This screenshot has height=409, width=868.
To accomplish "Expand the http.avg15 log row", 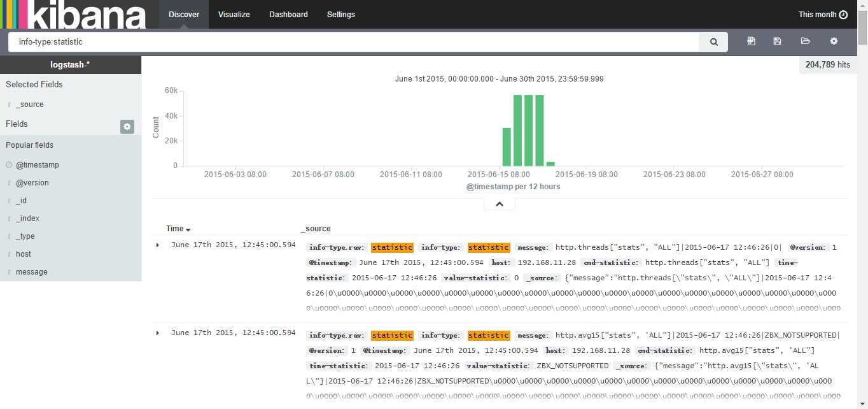I will (158, 333).
